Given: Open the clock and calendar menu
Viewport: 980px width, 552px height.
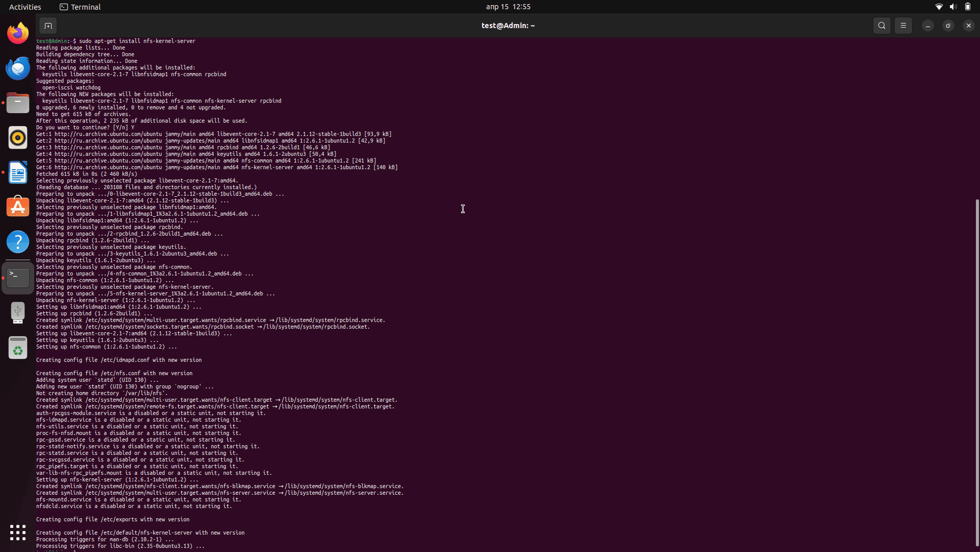Looking at the screenshot, I should point(508,7).
